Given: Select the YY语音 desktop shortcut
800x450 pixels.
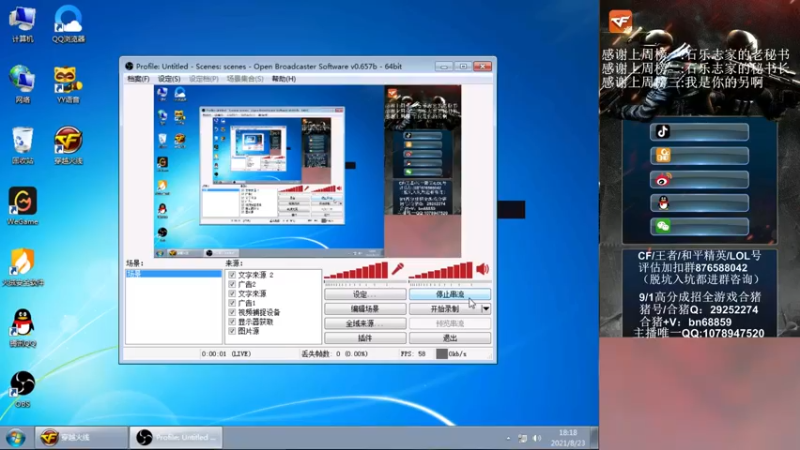Looking at the screenshot, I should (68, 85).
